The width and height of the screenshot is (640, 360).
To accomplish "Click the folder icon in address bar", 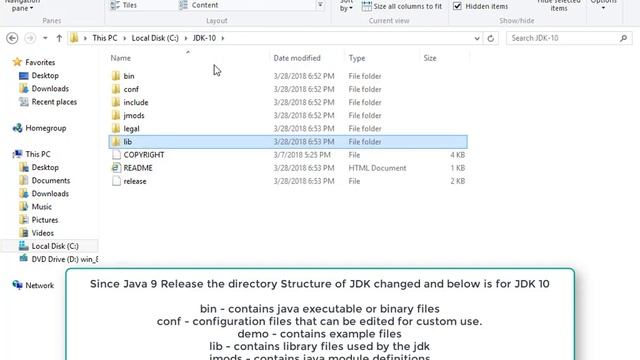I will (x=74, y=38).
